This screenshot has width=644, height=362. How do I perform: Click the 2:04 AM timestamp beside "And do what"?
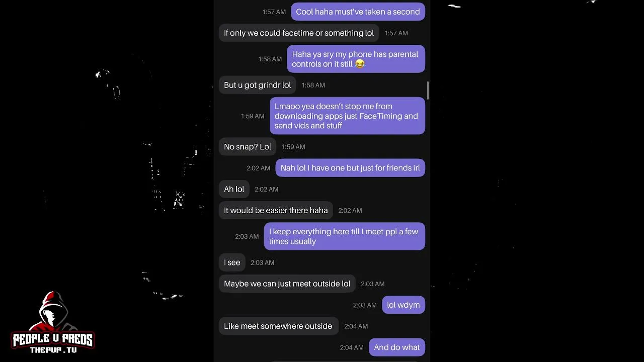[352, 347]
